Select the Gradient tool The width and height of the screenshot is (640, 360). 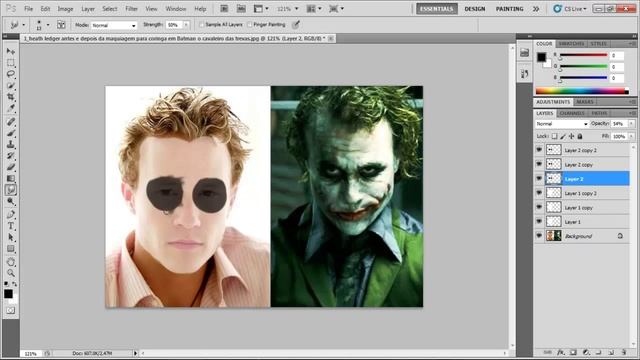coord(11,179)
